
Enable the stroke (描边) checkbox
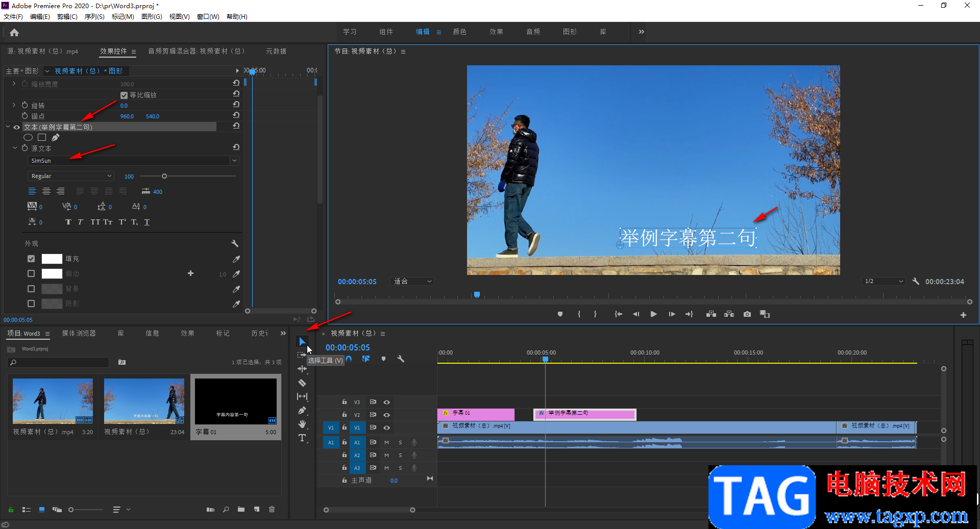(31, 274)
